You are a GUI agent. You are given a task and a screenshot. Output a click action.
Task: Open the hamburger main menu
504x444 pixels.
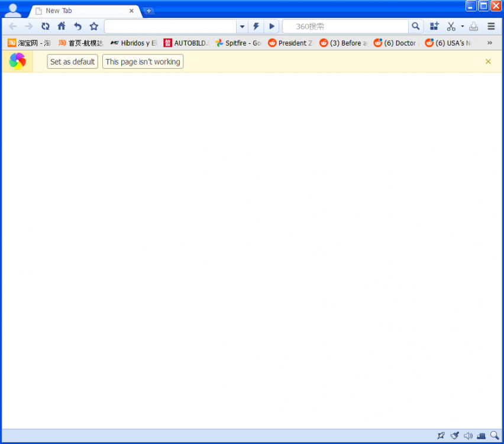[x=491, y=26]
